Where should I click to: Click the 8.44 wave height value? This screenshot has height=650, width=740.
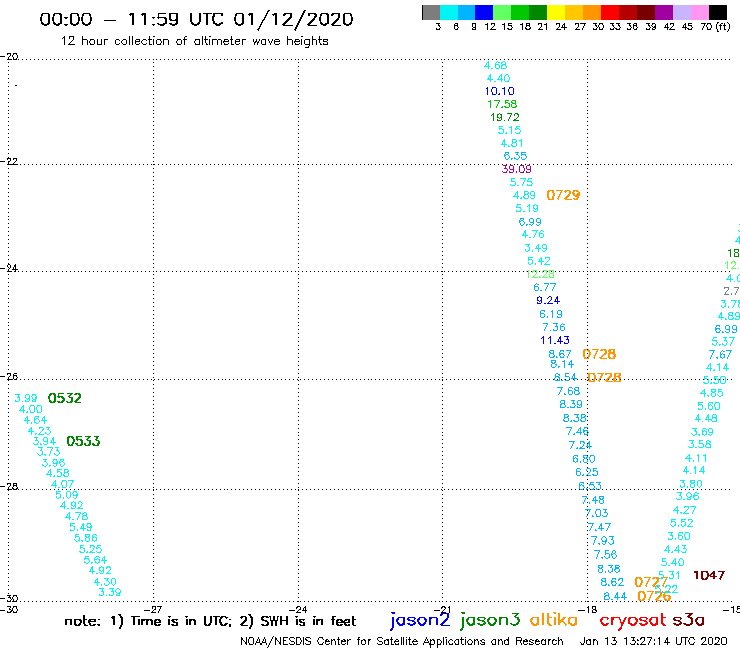(615, 597)
